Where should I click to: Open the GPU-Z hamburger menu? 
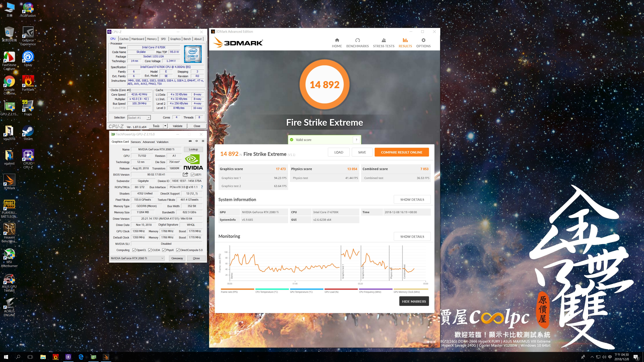point(203,141)
